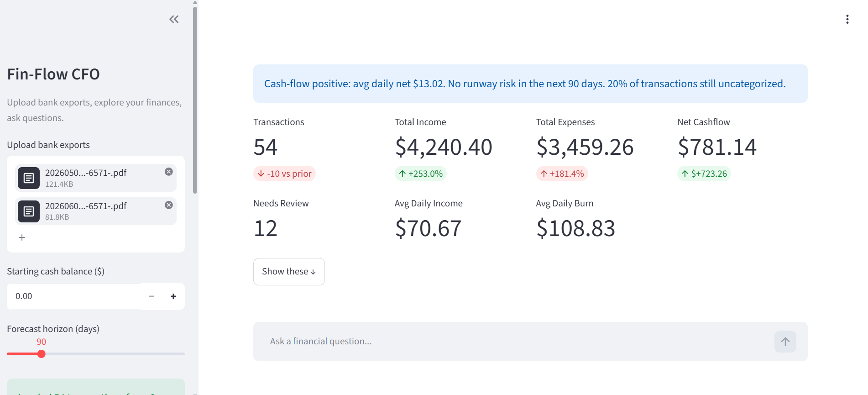Click the cash-flow positive info banner
Screen dimensions: 868x395
click(530, 84)
